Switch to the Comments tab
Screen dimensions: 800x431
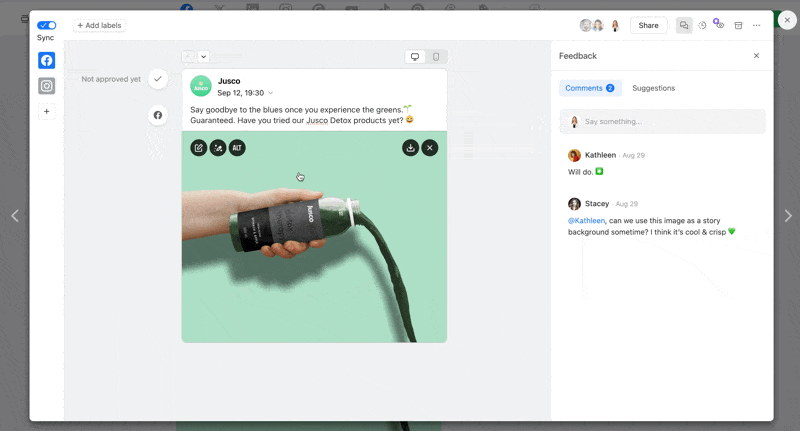pos(590,88)
